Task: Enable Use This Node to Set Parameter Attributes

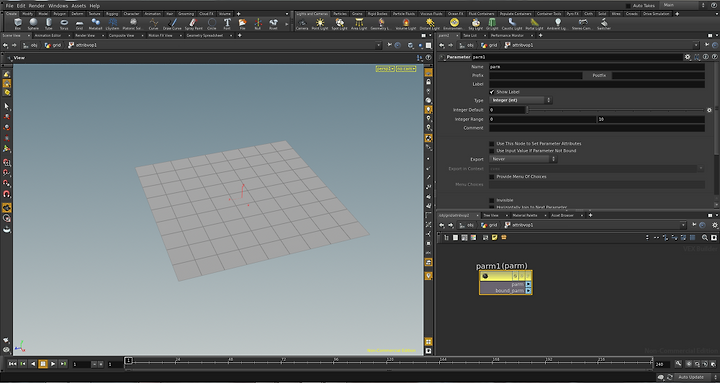Action: 492,144
